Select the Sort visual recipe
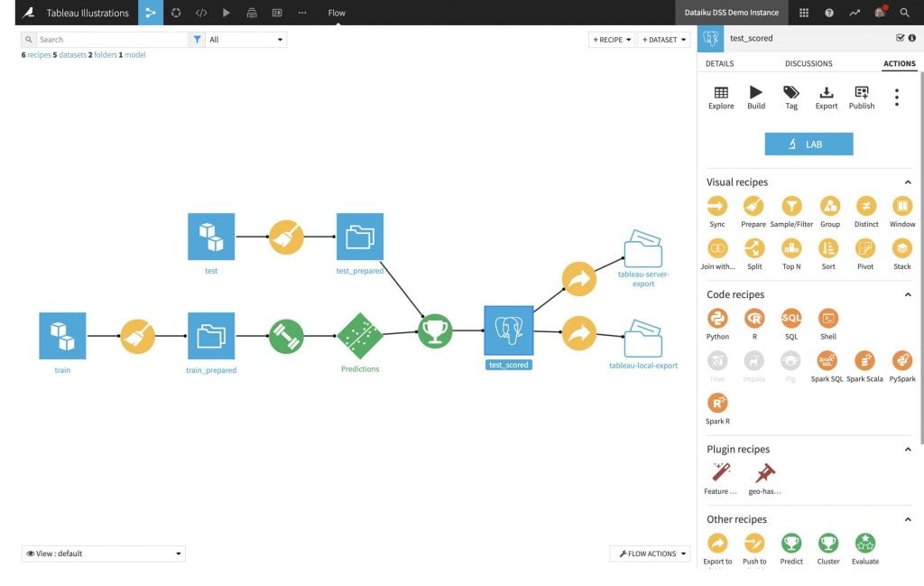 [x=828, y=249]
